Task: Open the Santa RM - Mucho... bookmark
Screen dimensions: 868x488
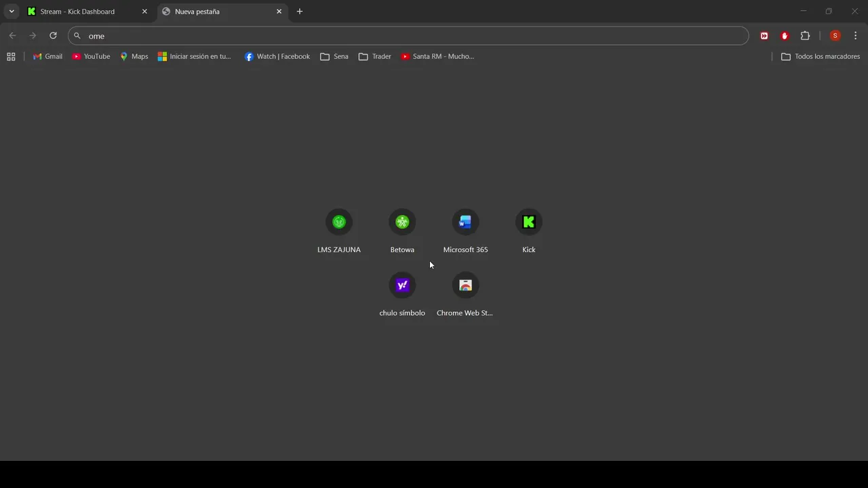Action: 437,56
